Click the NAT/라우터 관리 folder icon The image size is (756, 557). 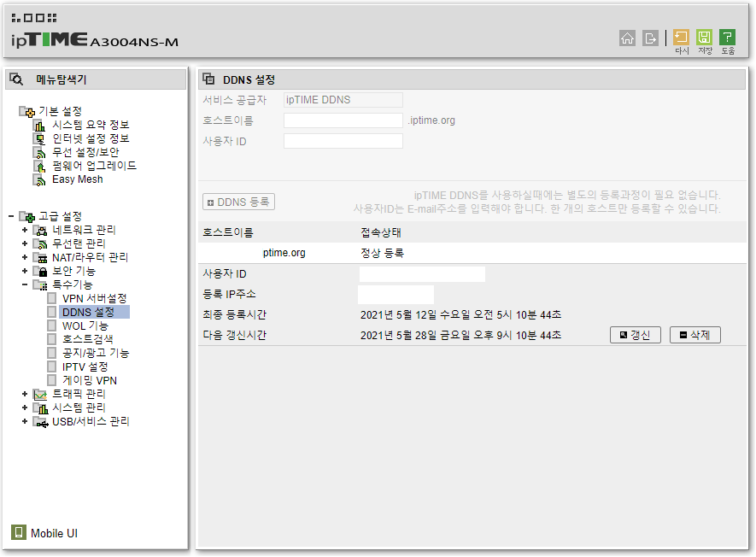click(40, 257)
